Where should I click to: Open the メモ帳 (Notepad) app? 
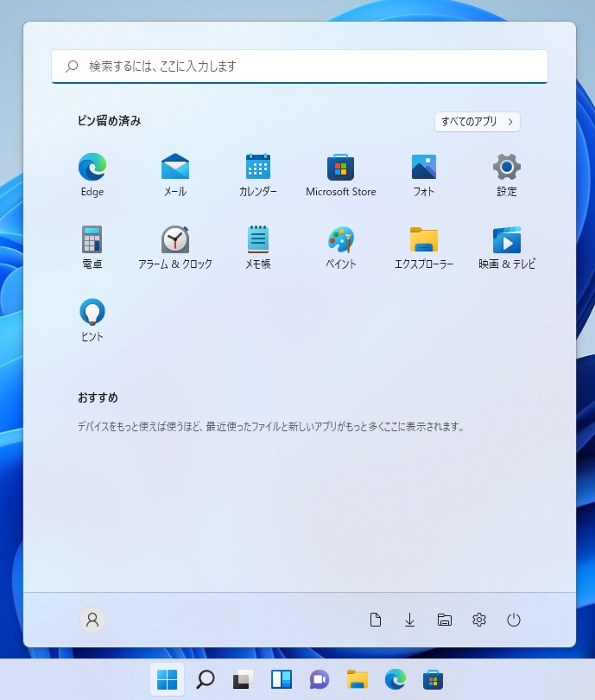(258, 247)
